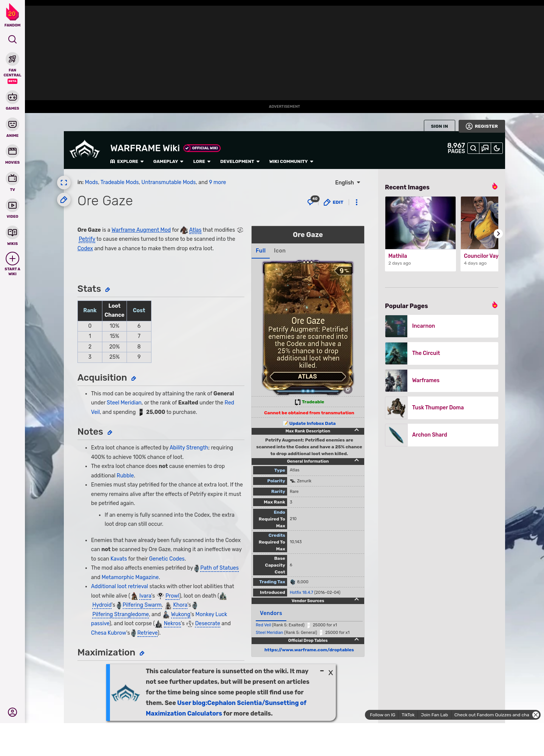Edit the Maximization section pencil

pyautogui.click(x=142, y=653)
